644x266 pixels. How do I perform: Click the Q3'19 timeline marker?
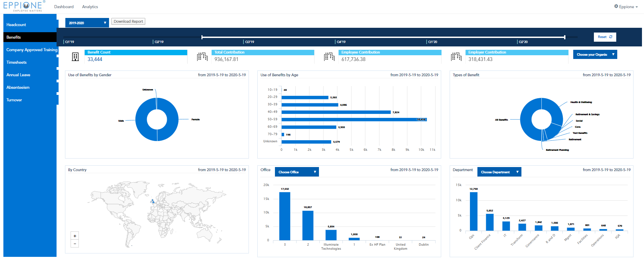[250, 42]
